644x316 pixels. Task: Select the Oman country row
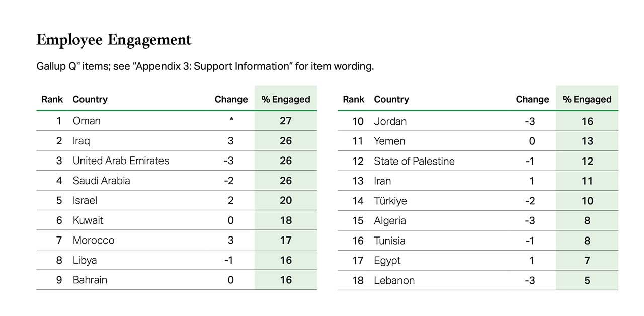177,121
